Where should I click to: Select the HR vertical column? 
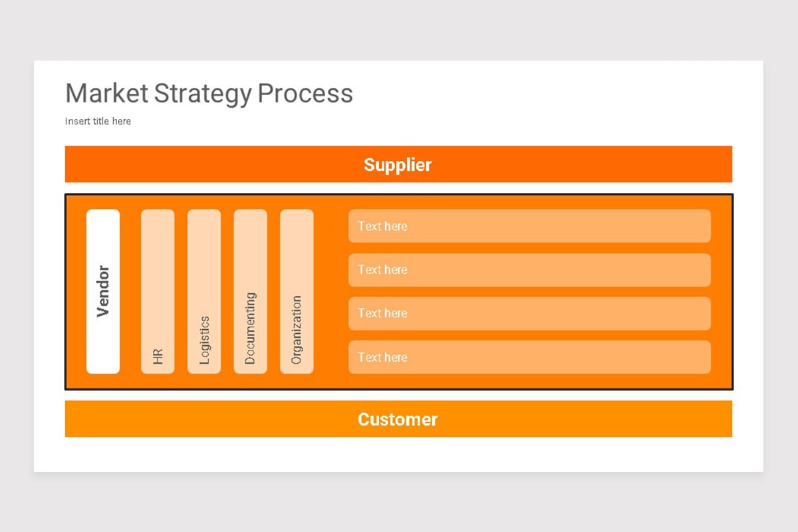click(x=158, y=291)
